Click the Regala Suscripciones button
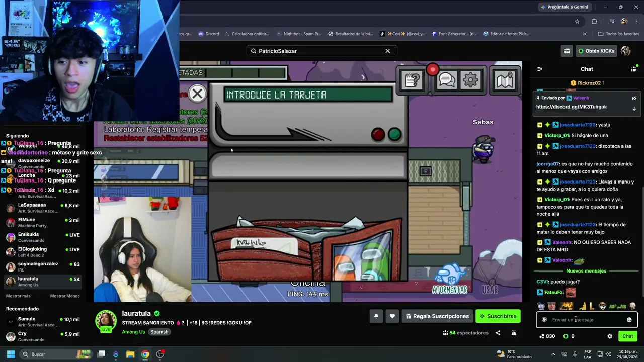This screenshot has width=644, height=362. (x=437, y=316)
